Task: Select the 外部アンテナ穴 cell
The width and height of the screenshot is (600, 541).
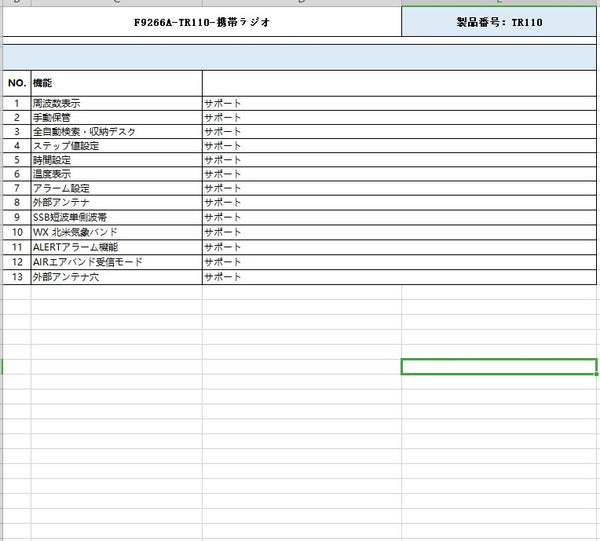Action: click(x=116, y=276)
